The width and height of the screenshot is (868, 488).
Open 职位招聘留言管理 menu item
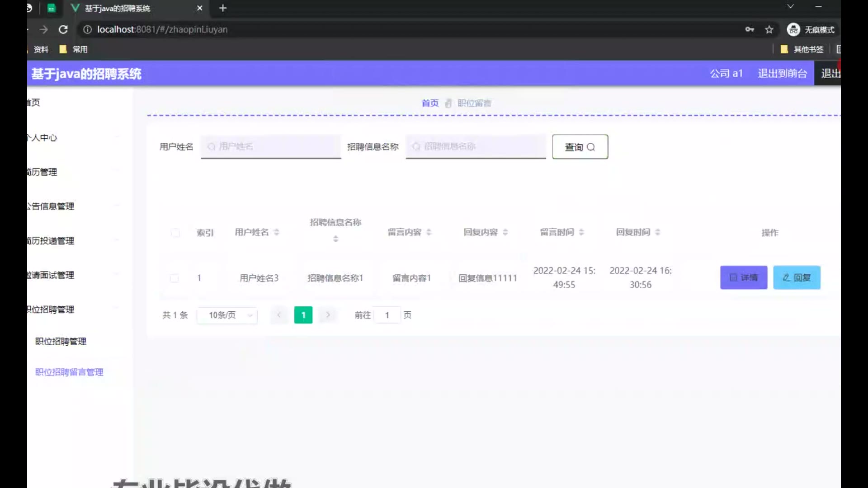point(69,372)
